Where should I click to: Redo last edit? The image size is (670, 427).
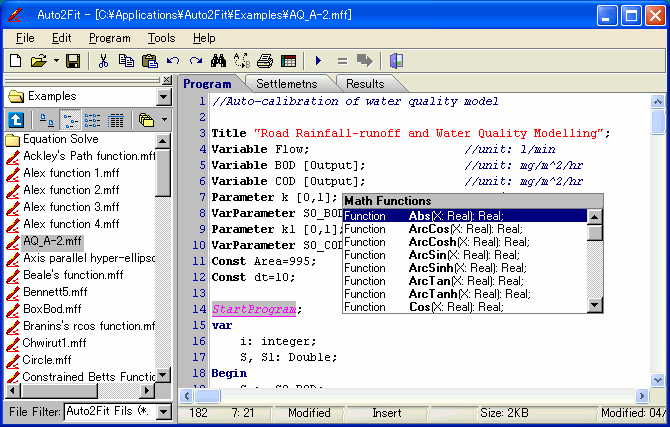click(x=196, y=61)
